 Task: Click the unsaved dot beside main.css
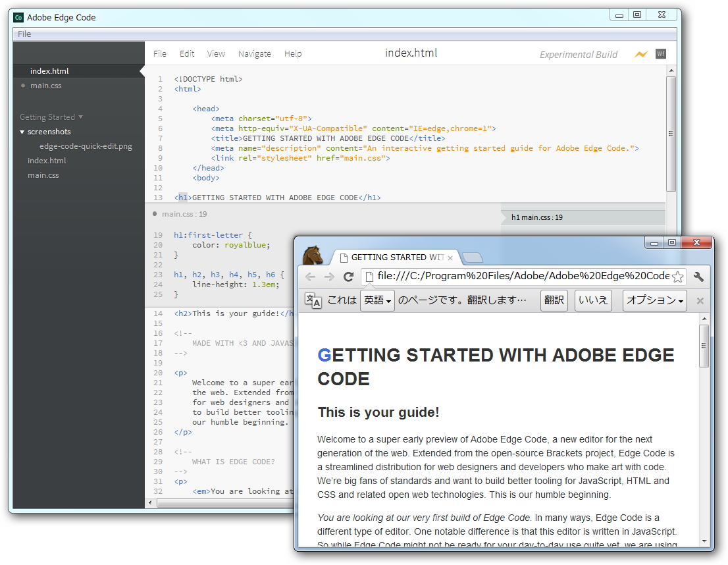pyautogui.click(x=23, y=86)
